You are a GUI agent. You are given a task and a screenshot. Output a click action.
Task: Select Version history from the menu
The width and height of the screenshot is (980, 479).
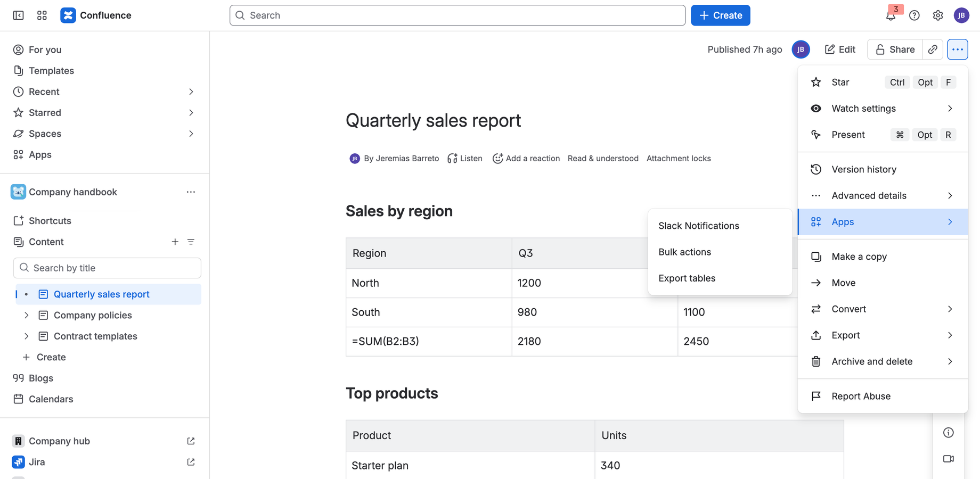(x=883, y=169)
